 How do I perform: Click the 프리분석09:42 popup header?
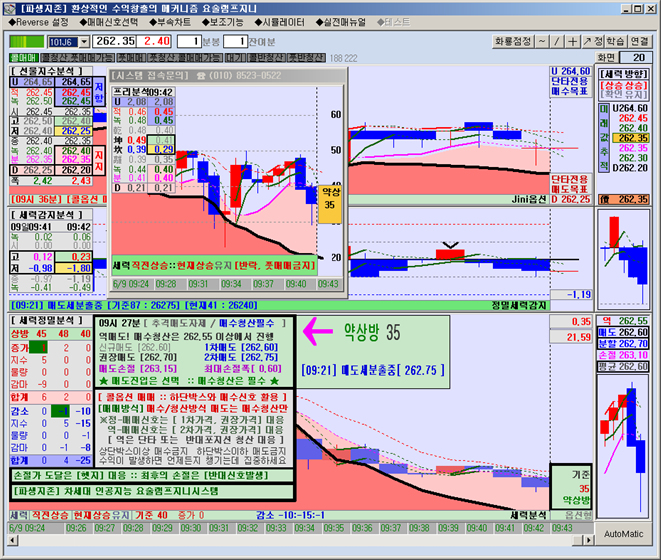click(143, 92)
